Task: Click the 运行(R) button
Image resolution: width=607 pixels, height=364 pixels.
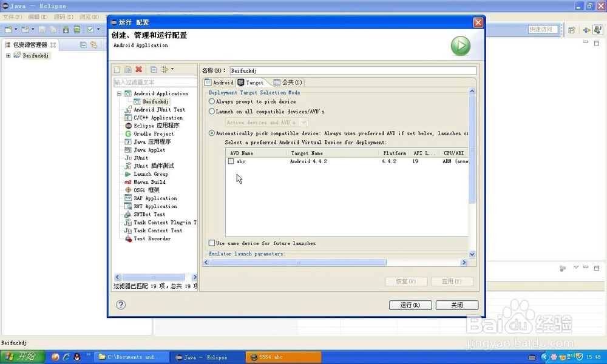Action: tap(410, 305)
